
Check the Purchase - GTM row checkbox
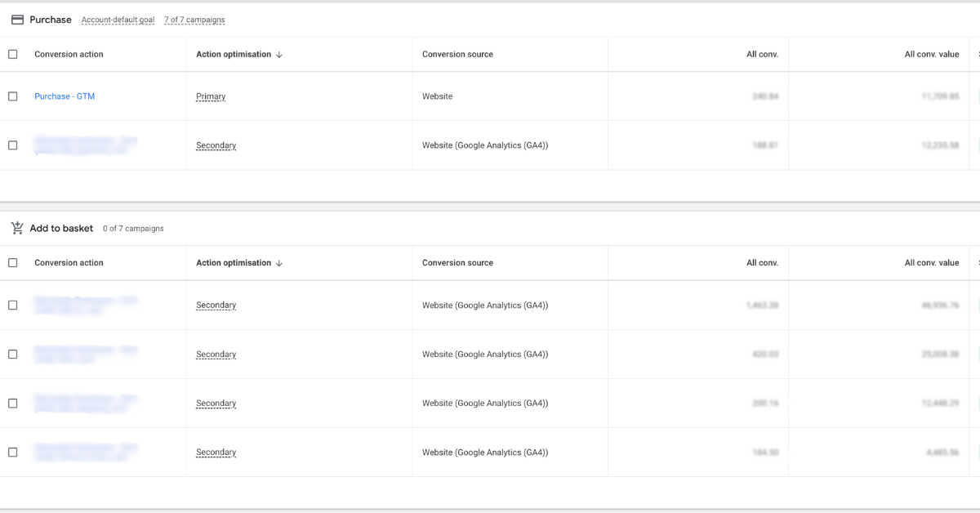(x=12, y=96)
